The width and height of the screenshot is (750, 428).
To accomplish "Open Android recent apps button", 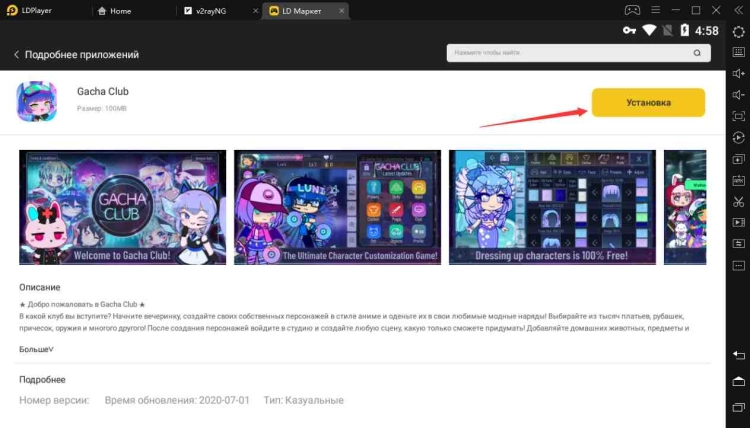I will [x=739, y=407].
